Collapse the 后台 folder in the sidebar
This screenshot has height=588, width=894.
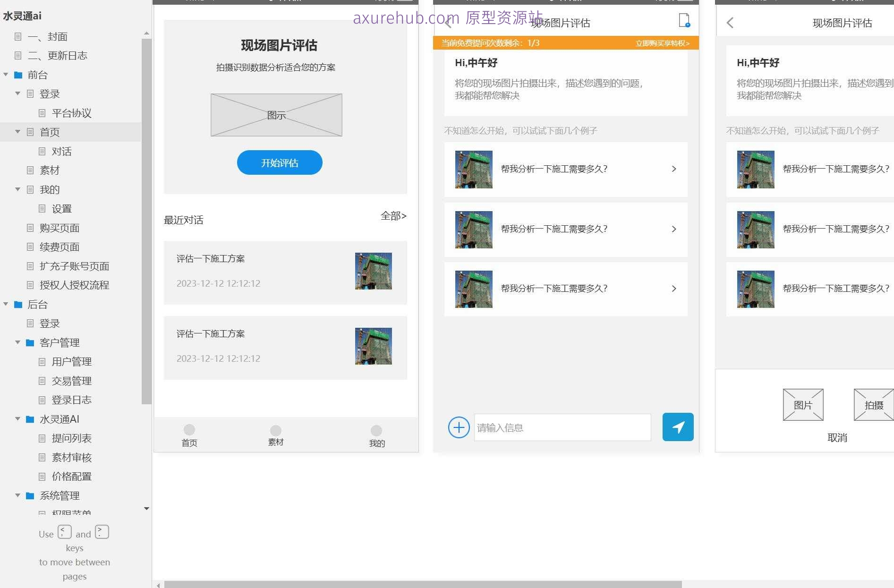click(x=6, y=304)
